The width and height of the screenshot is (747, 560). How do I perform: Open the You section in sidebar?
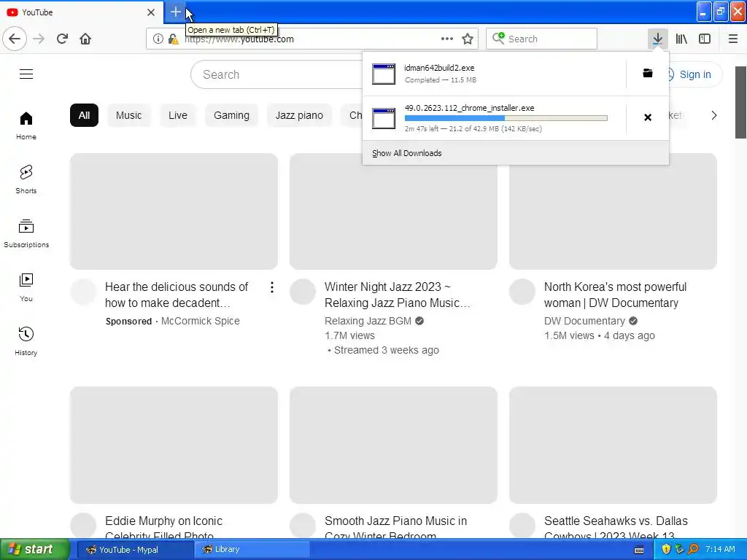pyautogui.click(x=26, y=287)
